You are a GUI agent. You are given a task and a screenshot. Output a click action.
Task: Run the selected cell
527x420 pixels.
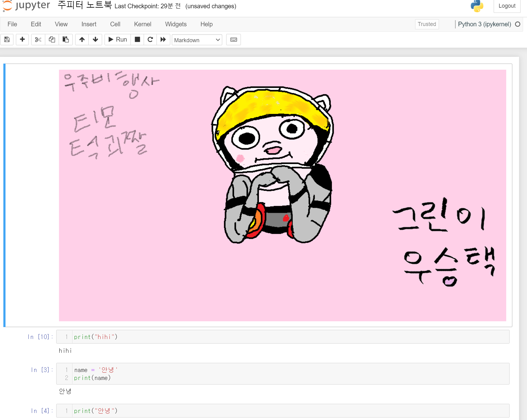pyautogui.click(x=118, y=39)
